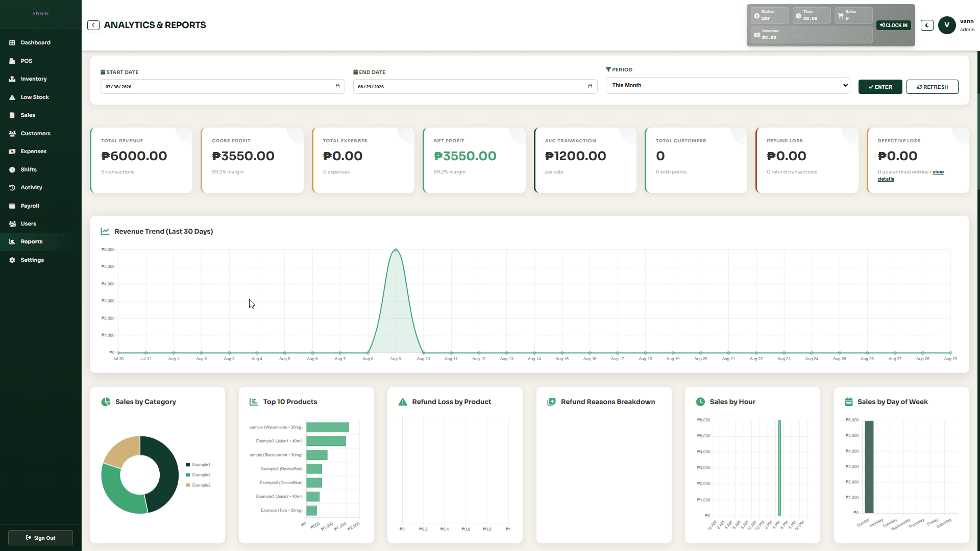Click the POS bag icon

pyautogui.click(x=12, y=61)
